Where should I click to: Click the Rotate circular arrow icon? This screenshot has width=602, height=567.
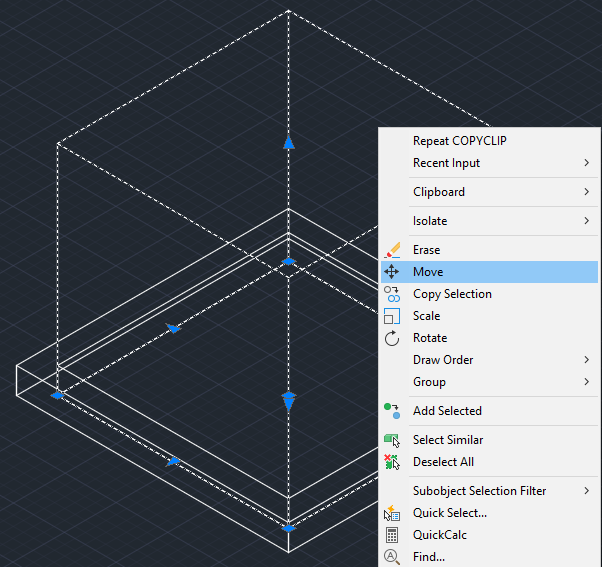[x=392, y=338]
